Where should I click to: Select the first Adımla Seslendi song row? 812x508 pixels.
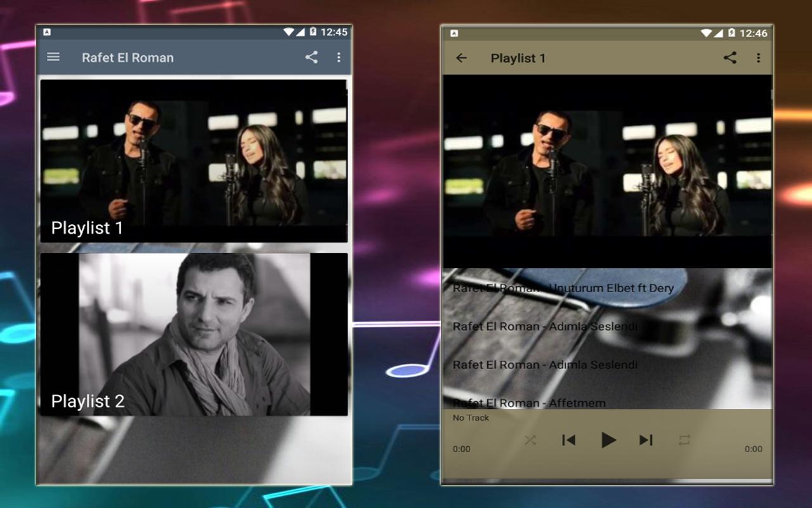click(606, 326)
